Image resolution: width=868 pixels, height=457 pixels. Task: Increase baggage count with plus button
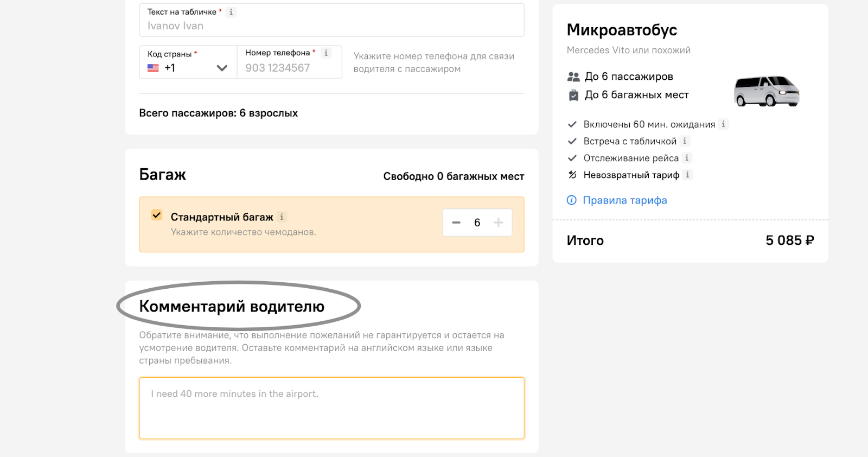tap(499, 223)
